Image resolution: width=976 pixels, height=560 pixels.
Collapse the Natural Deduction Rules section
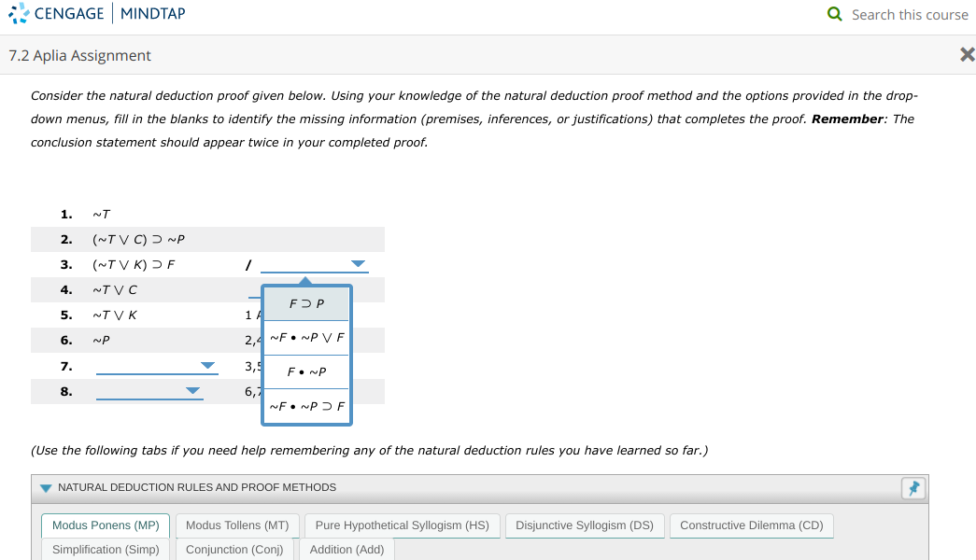(x=45, y=487)
